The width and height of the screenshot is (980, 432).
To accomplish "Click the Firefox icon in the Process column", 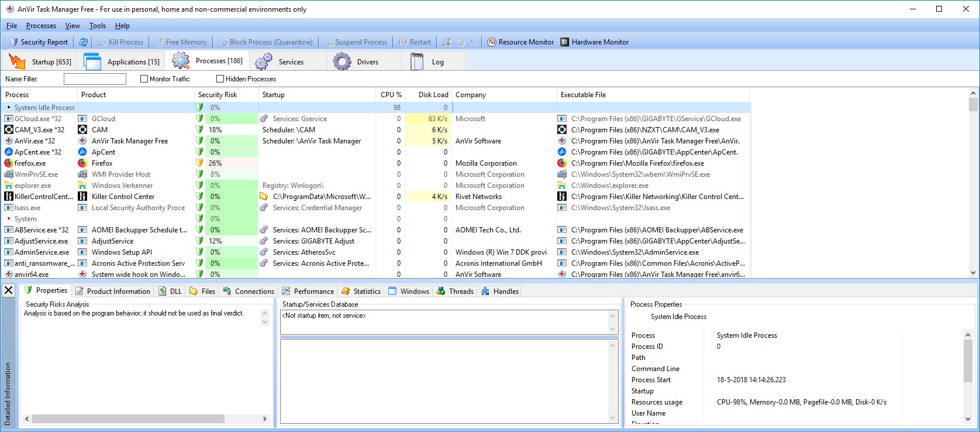I will coord(9,163).
